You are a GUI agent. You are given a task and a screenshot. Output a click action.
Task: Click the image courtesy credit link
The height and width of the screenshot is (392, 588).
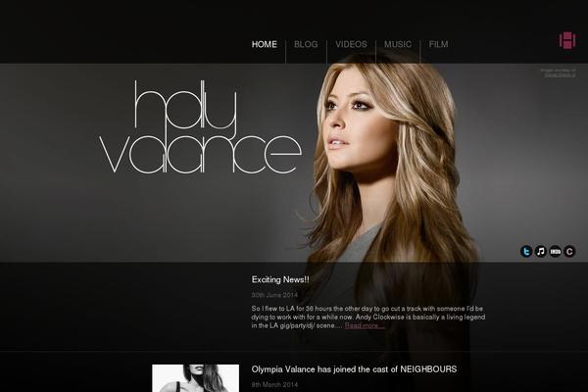point(560,75)
